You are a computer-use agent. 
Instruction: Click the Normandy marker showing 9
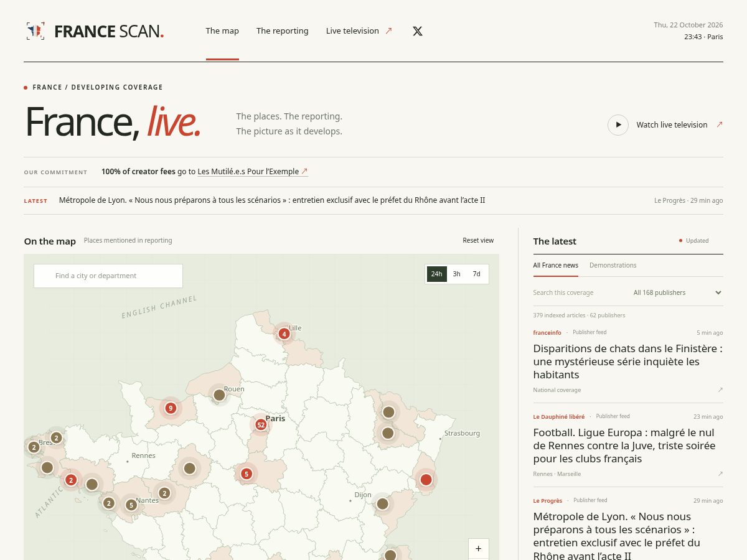point(171,408)
